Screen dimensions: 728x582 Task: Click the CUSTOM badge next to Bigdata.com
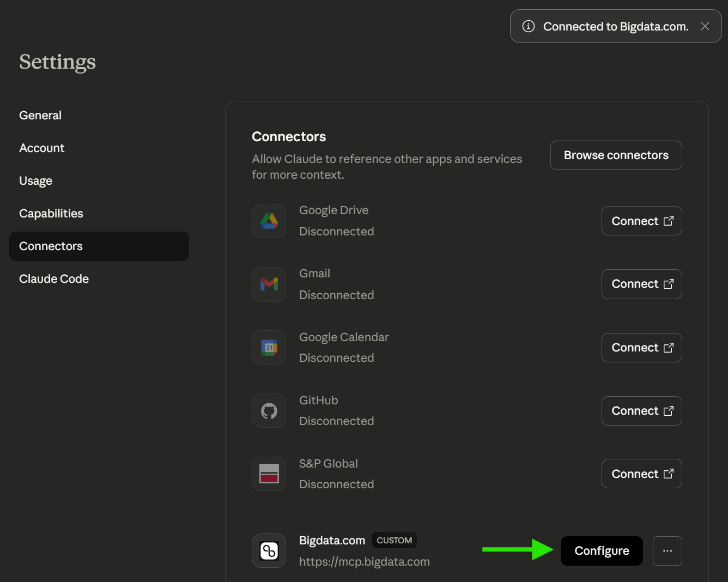[x=395, y=540]
